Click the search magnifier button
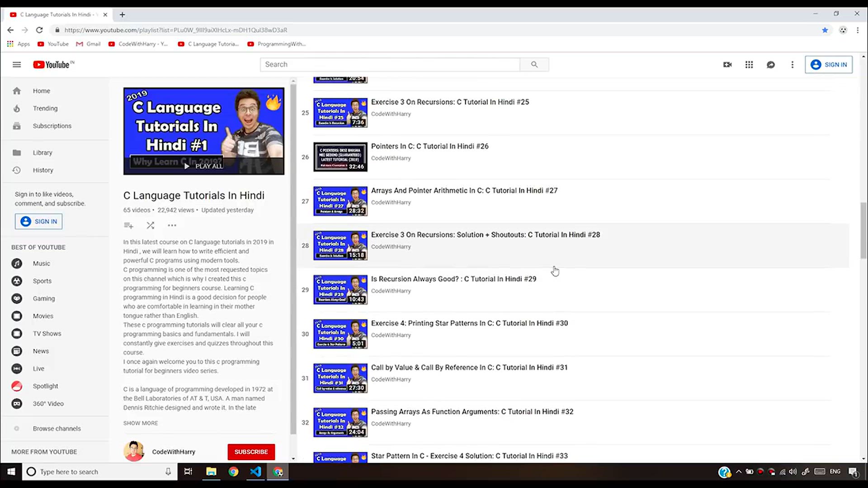868x488 pixels. click(534, 65)
